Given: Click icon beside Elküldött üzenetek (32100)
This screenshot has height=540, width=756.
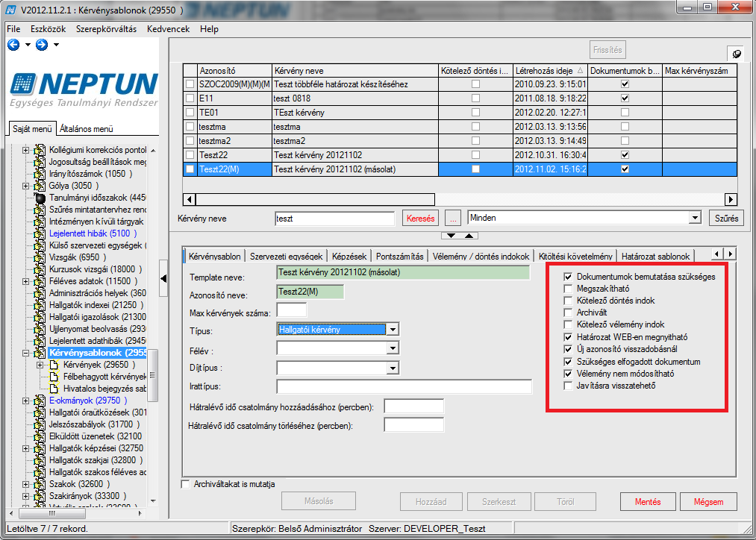Looking at the screenshot, I should pyautogui.click(x=40, y=436).
